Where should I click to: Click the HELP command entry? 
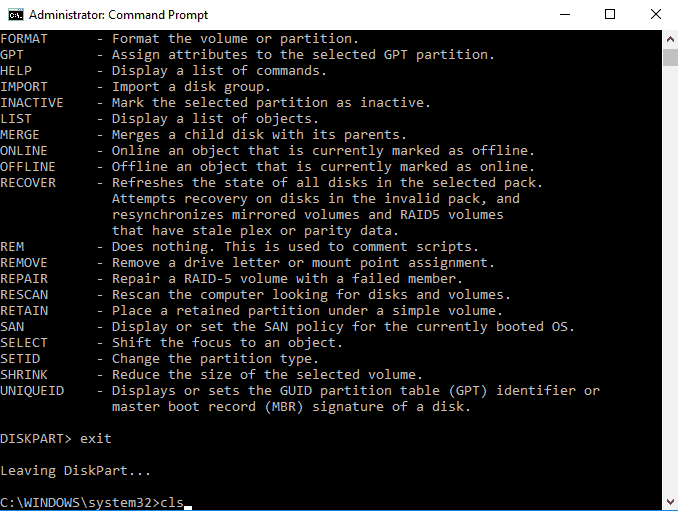(163, 70)
